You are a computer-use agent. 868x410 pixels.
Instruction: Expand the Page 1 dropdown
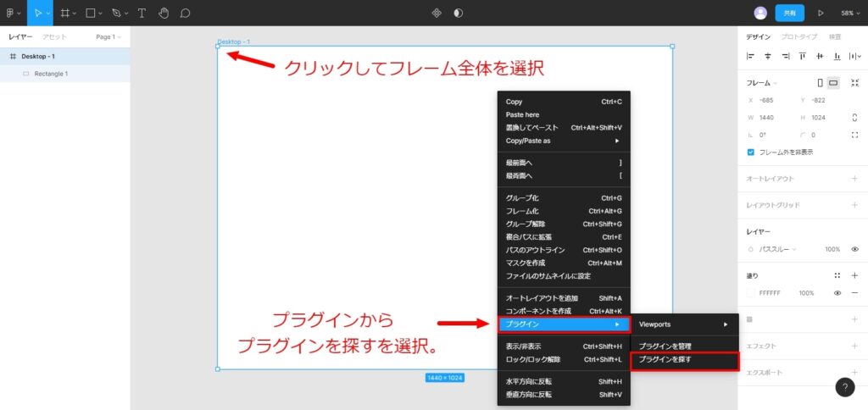(x=108, y=37)
